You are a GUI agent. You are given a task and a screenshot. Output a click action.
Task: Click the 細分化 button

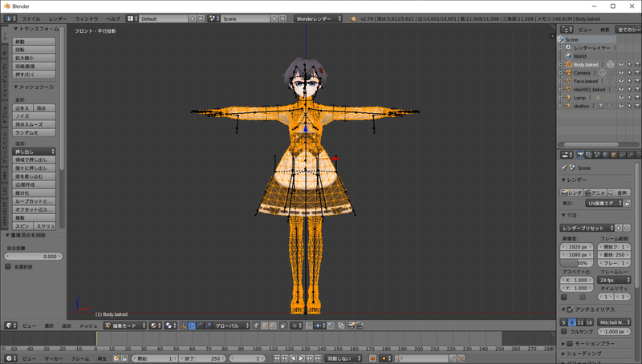coord(35,193)
